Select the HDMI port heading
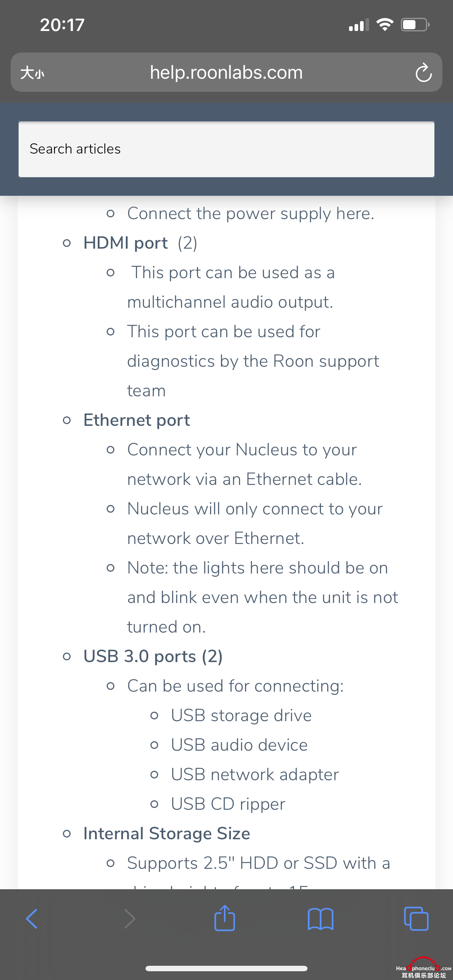This screenshot has width=453, height=980. pos(125,243)
